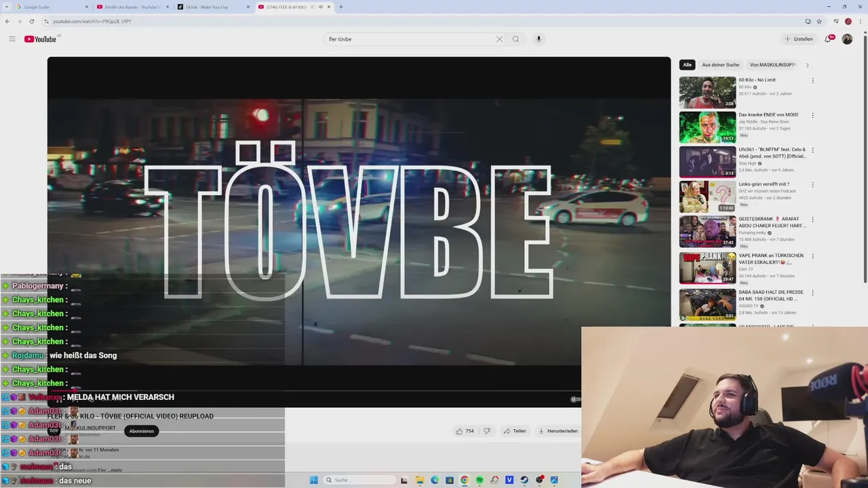The height and width of the screenshot is (488, 868).
Task: Open the Chrome profile avatar
Action: (848, 21)
